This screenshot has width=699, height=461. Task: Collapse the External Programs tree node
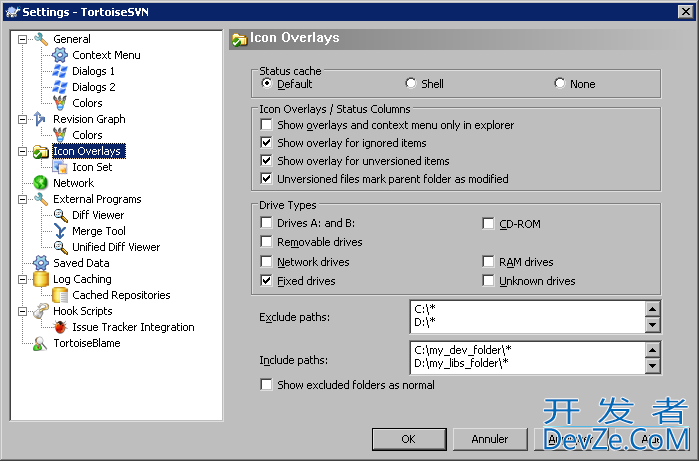pos(22,199)
